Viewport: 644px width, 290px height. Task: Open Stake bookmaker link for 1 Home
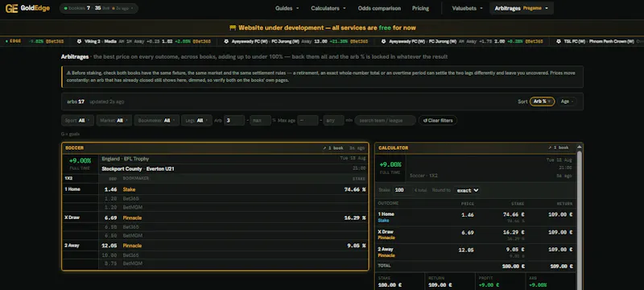tap(129, 189)
